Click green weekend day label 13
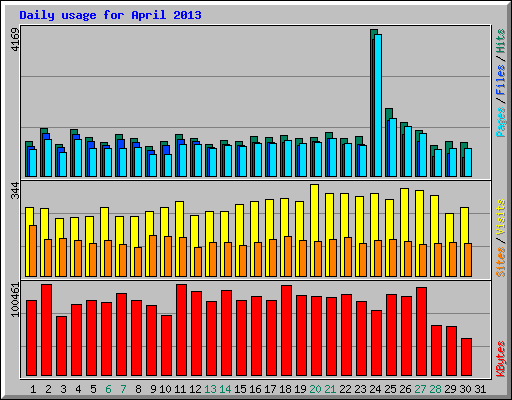 point(210,389)
